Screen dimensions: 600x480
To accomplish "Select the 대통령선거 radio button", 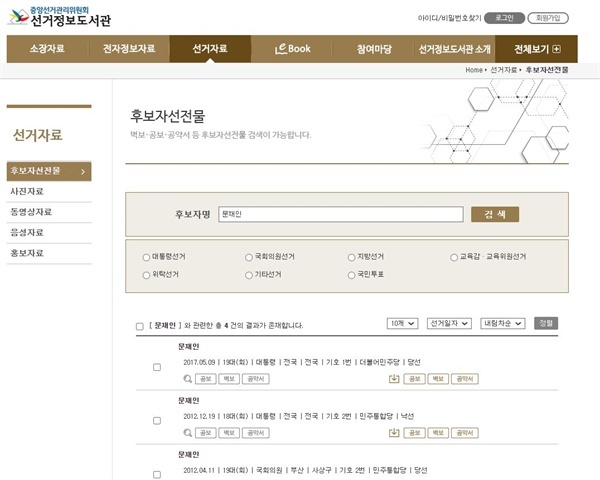I will pos(147,256).
